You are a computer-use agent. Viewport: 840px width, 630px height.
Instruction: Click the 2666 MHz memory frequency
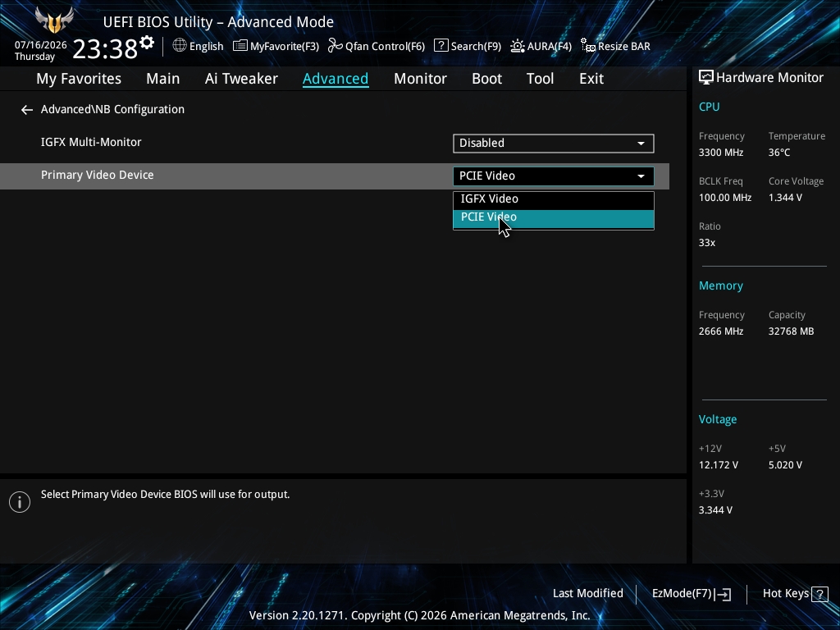pyautogui.click(x=720, y=331)
